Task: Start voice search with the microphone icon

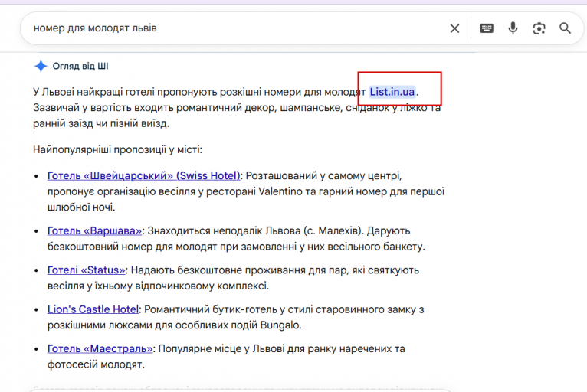Action: (513, 28)
